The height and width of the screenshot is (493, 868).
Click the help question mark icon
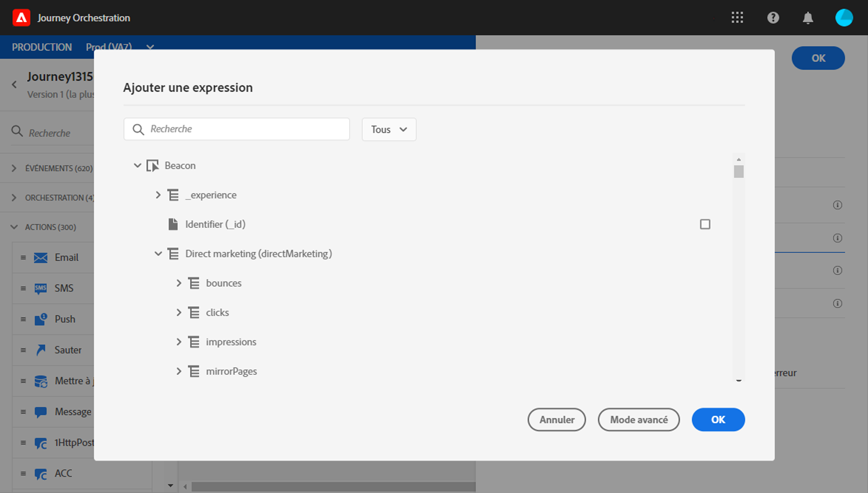tap(773, 17)
